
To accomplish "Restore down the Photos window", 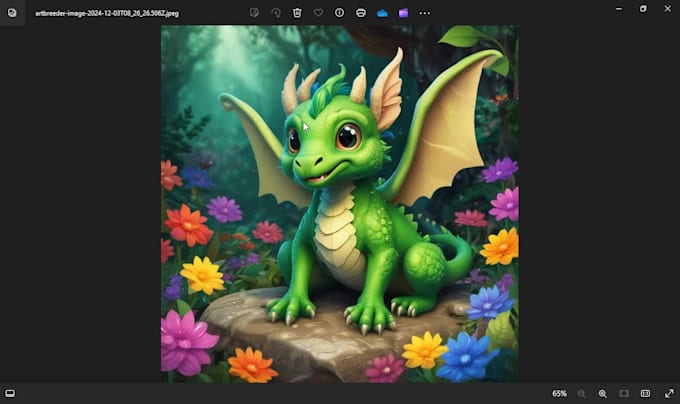I will coord(643,9).
